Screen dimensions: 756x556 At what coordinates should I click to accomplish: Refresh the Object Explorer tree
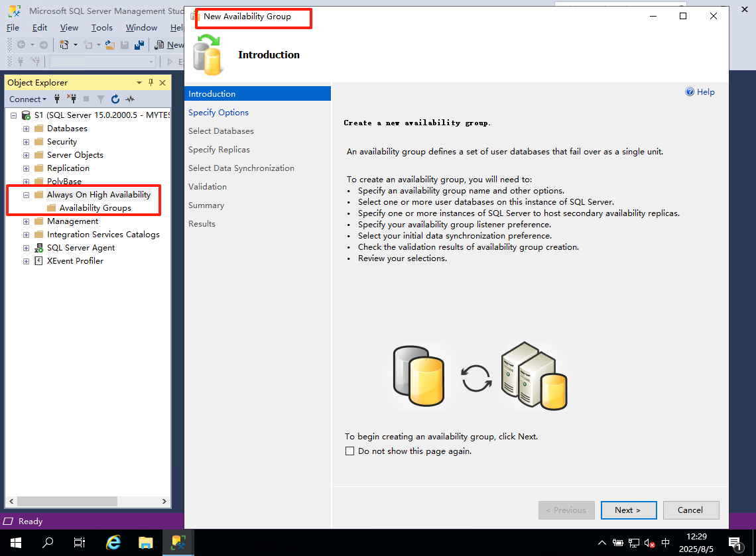coord(115,99)
